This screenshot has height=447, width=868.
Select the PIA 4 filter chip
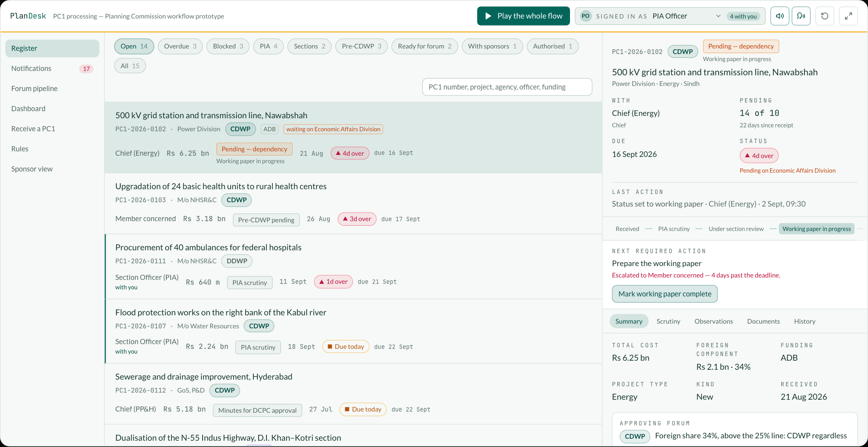(x=268, y=46)
